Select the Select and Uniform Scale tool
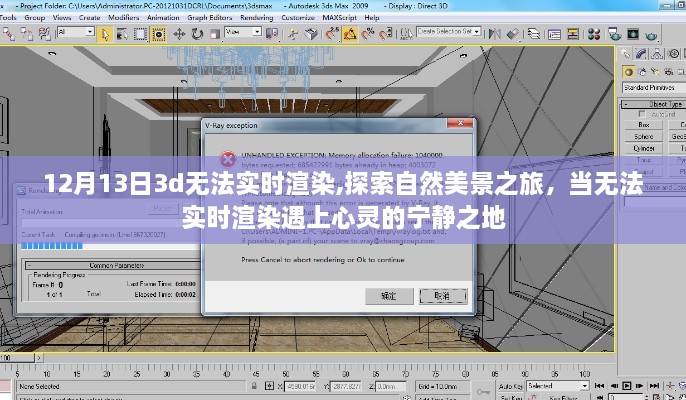Screen dimensions: 686x400 [x=214, y=34]
